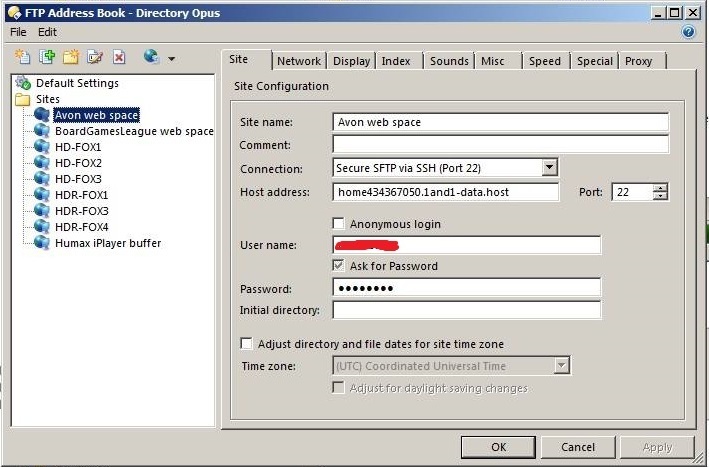Click the Rename entry icon with pencil

pos(95,57)
